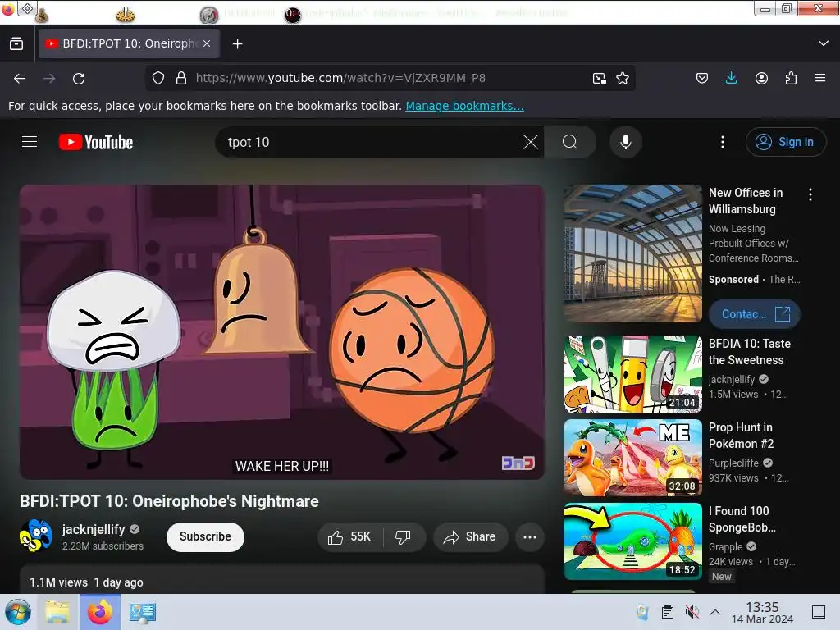Subscribe to jacknjellify
Viewport: 840px width, 630px height.
coord(205,536)
